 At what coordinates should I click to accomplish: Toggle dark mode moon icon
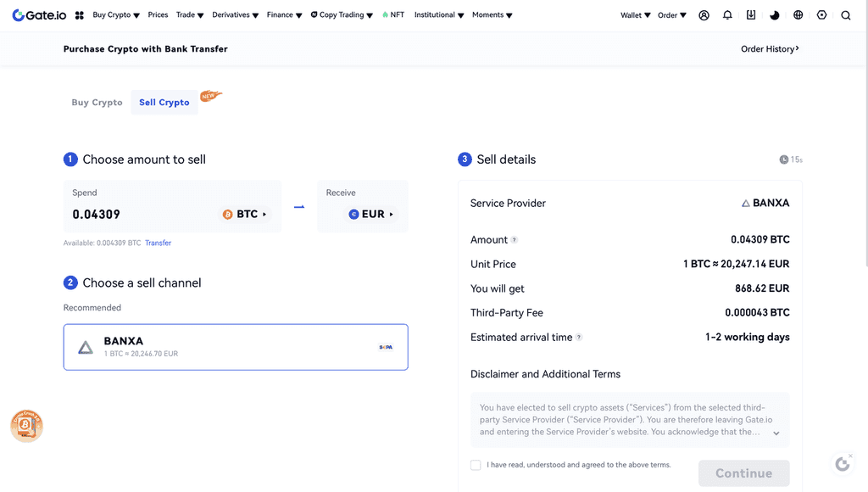[775, 15]
